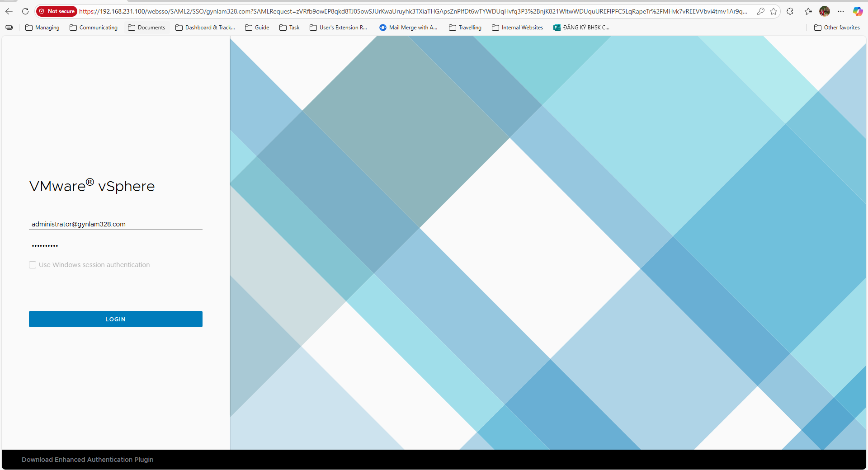
Task: Click the address bar URL text
Action: pyautogui.click(x=413, y=11)
